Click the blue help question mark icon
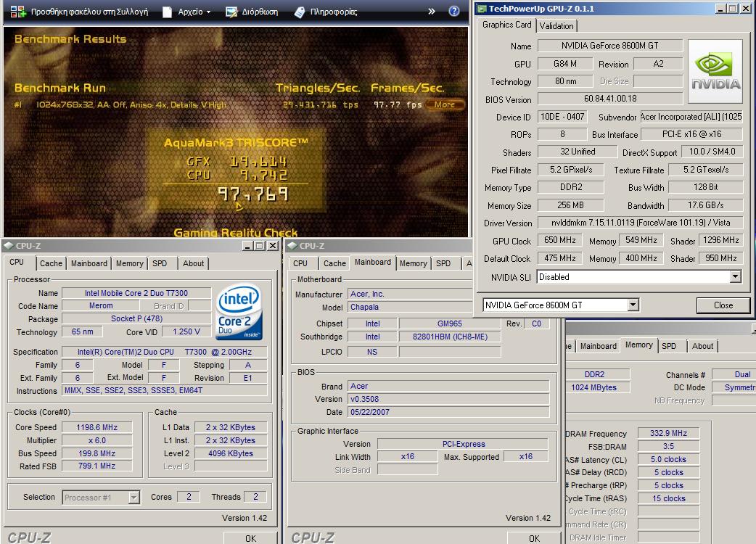Screen dimensions: 756x544 coord(454,11)
